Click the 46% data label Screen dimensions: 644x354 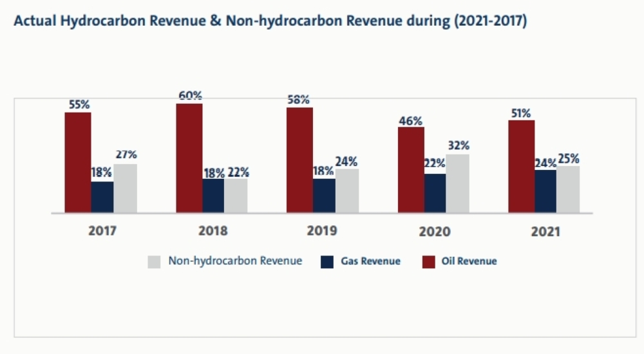click(x=410, y=121)
